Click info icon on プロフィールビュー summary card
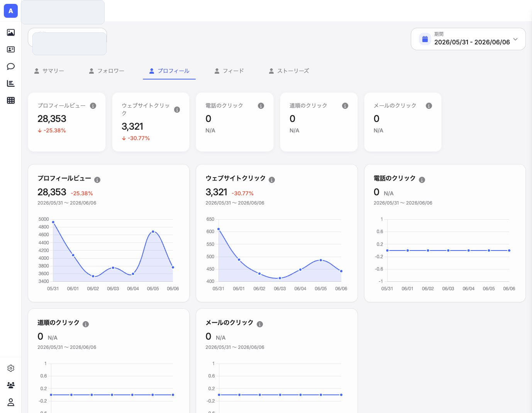 click(x=93, y=106)
